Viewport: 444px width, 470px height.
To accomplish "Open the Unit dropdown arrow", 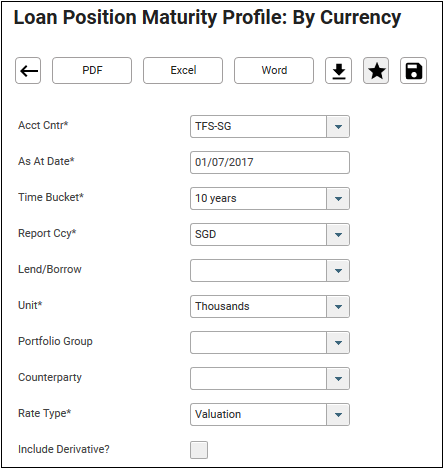I will [338, 307].
